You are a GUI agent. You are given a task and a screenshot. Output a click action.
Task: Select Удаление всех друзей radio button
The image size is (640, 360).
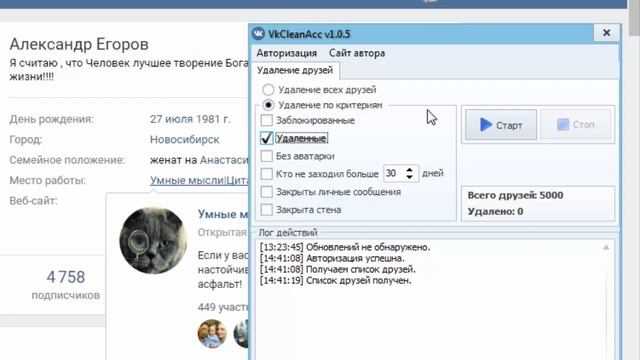pyautogui.click(x=268, y=90)
